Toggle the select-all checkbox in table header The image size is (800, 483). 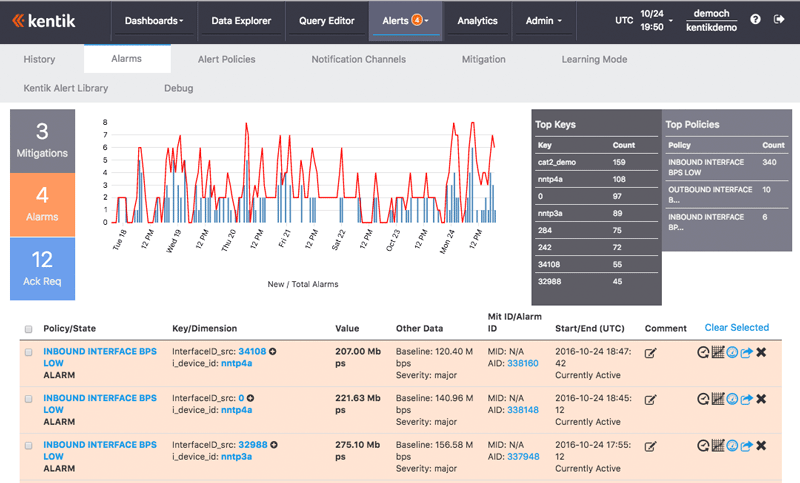28,329
